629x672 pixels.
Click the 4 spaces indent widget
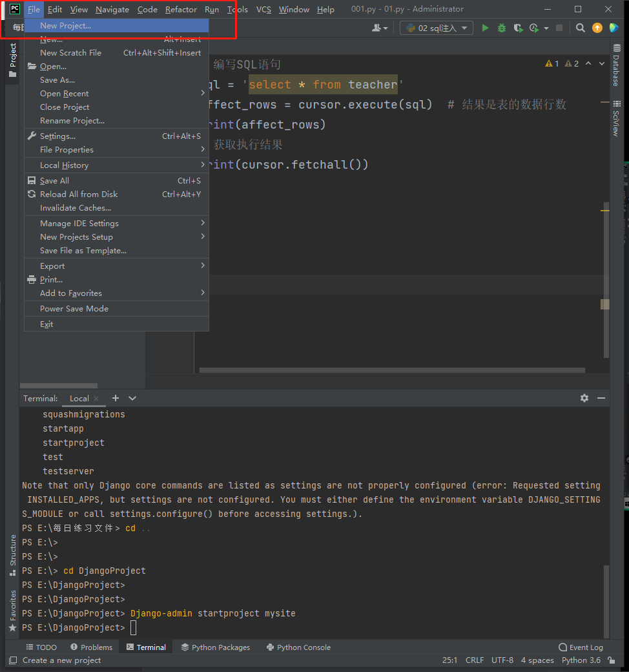(537, 660)
